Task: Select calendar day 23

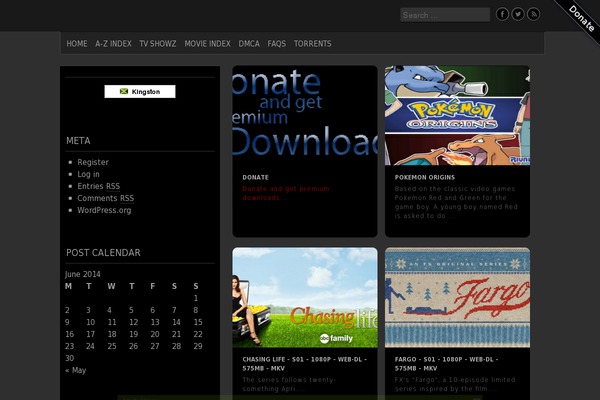Action: (69, 346)
